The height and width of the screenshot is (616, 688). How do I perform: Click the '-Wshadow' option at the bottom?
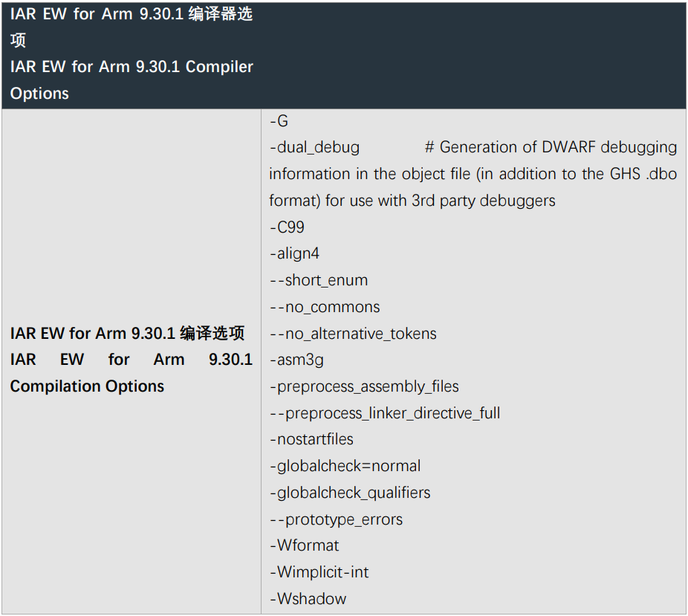click(308, 599)
